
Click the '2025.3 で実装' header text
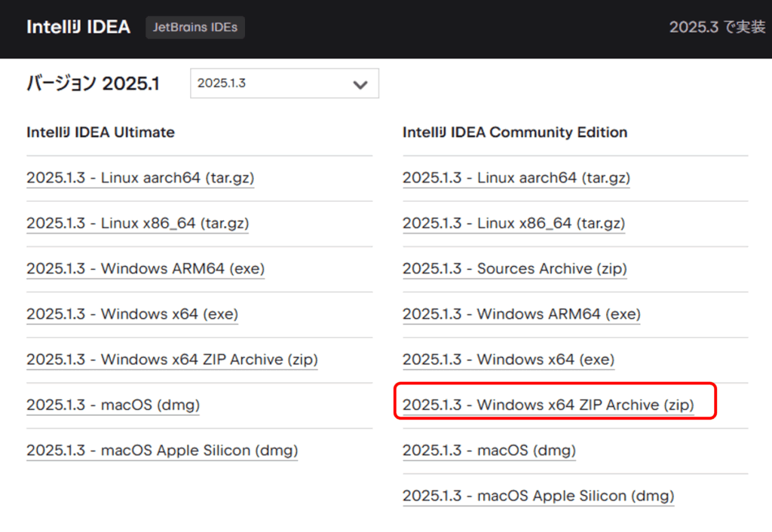click(x=717, y=28)
